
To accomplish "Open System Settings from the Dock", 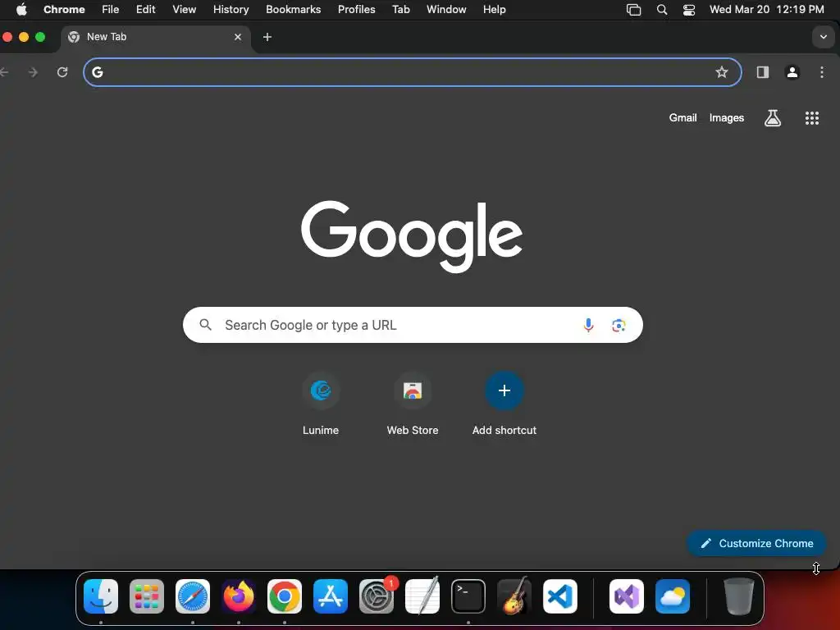I will 376,596.
